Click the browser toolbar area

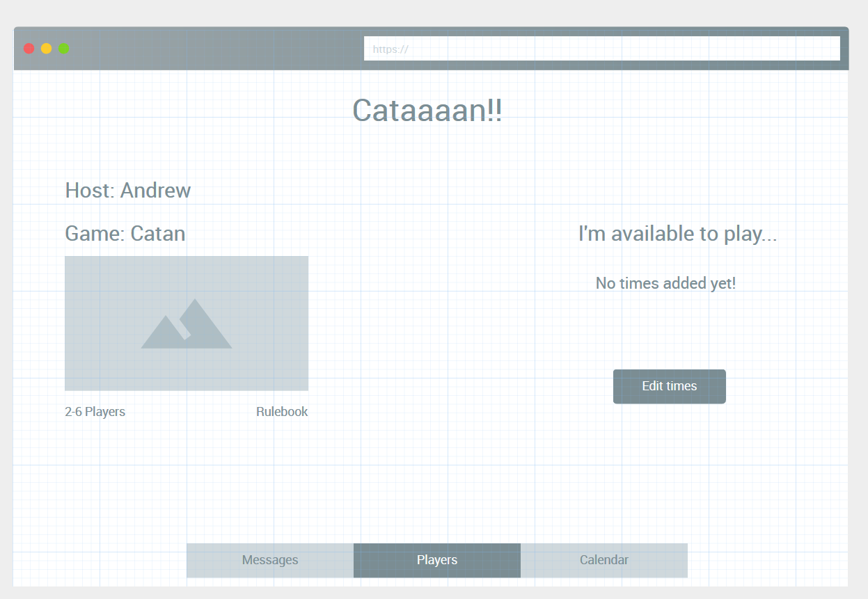point(209,48)
